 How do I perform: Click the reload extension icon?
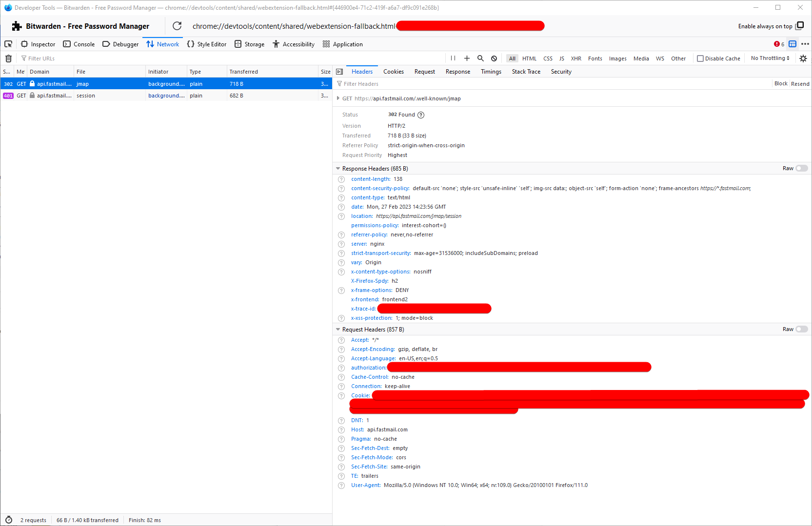(x=177, y=26)
